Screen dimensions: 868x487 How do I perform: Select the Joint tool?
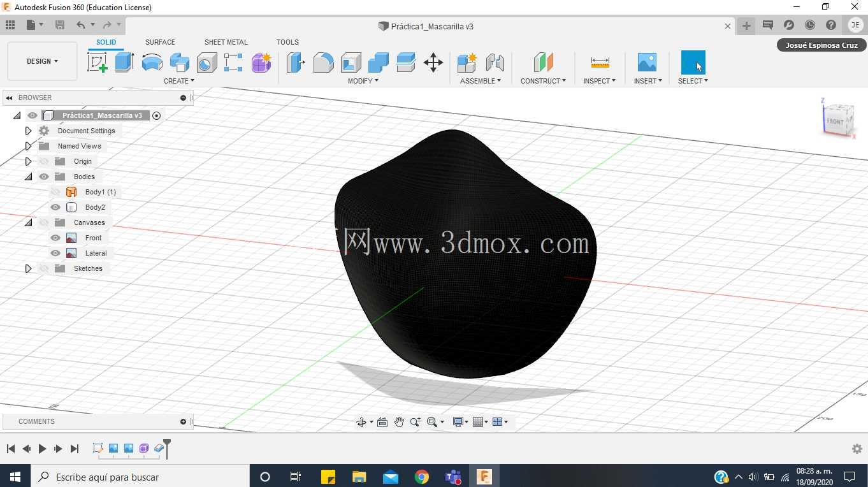tap(495, 62)
